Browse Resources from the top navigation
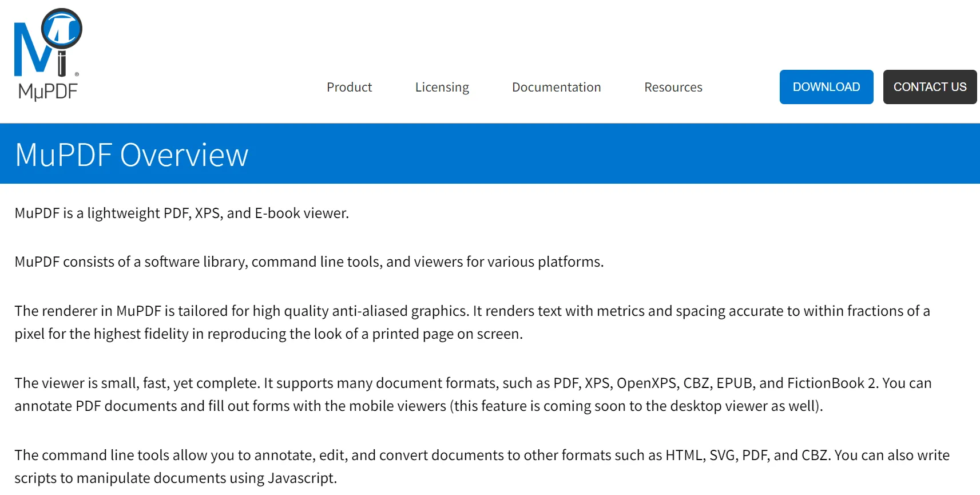980x495 pixels. tap(673, 87)
